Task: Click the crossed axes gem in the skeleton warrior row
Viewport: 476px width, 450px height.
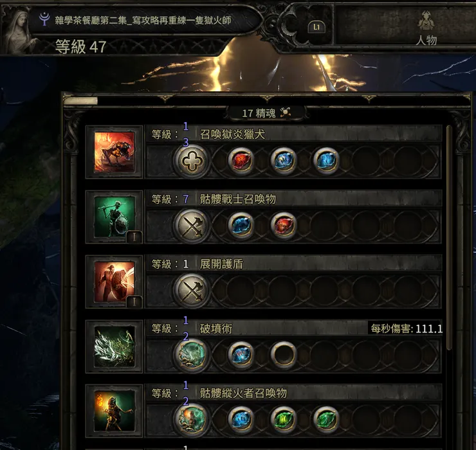Action: tap(192, 226)
